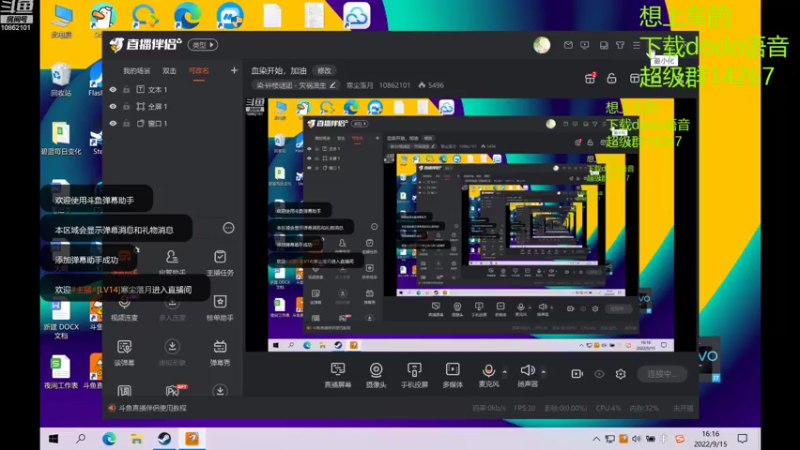800x450 pixels.
Task: Lock the 全屏 1 source
Action: (x=126, y=106)
